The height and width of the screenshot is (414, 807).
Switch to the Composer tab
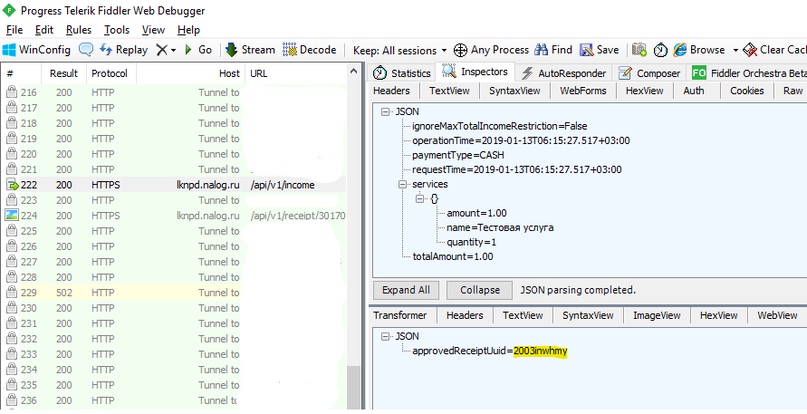pos(649,73)
